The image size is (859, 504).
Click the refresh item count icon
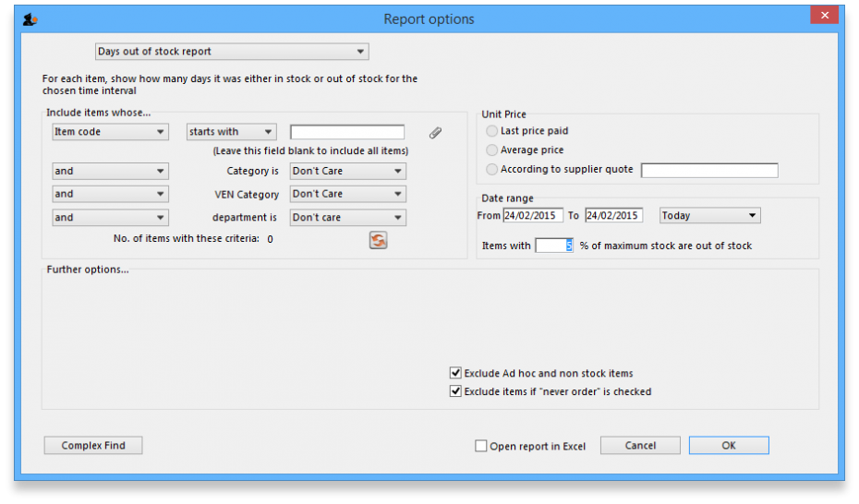(x=378, y=240)
